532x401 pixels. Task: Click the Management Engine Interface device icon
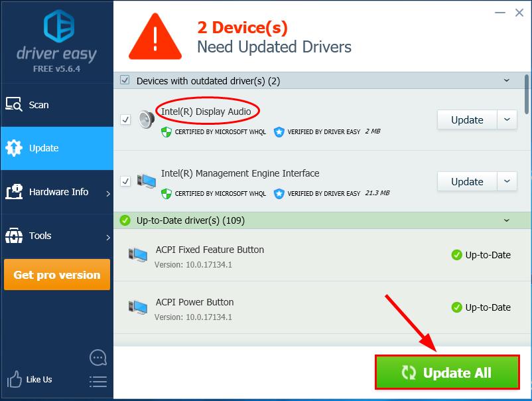click(x=147, y=181)
